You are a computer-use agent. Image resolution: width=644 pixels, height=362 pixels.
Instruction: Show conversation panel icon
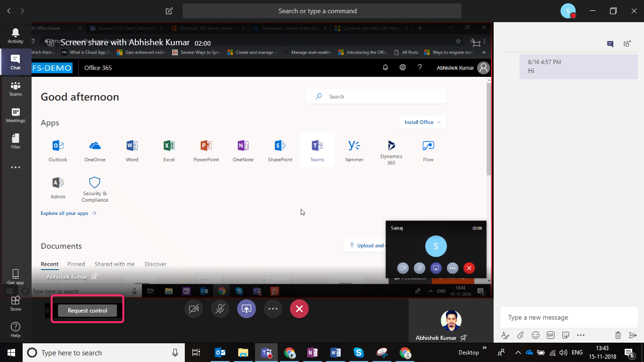click(x=611, y=44)
